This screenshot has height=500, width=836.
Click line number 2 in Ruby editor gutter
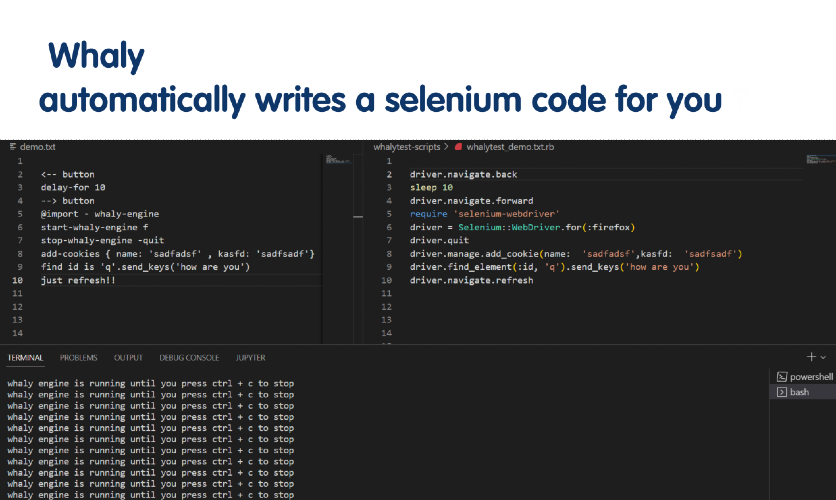389,174
